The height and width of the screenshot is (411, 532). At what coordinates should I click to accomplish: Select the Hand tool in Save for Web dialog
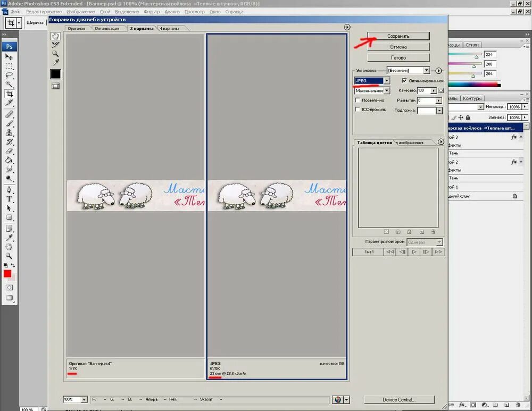55,36
